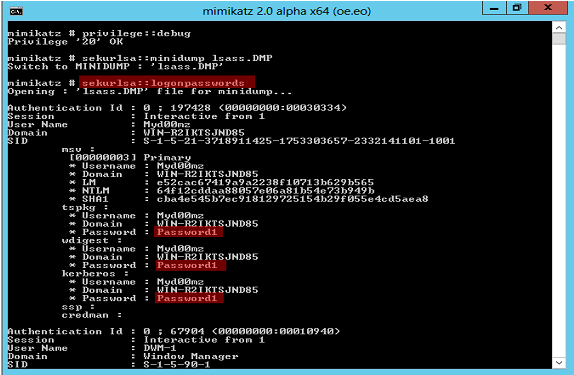
Task: Click the 'sekurlsa::minidump lsass.DMP' command
Action: 177,58
